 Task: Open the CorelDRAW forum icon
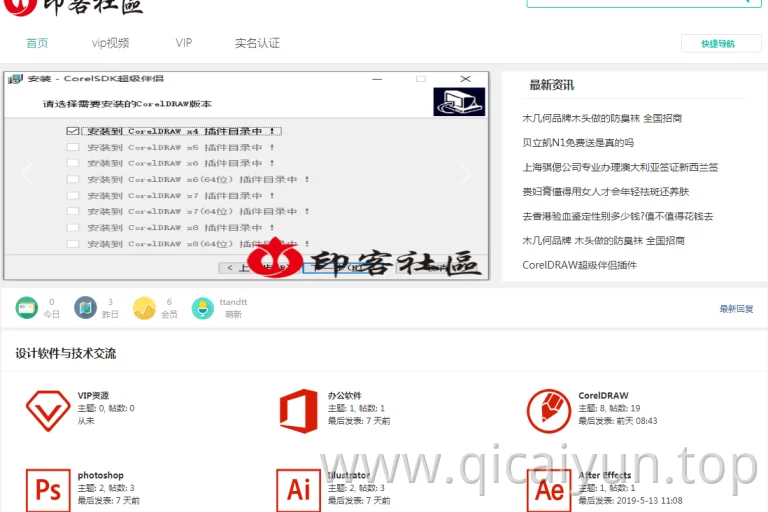tap(549, 411)
